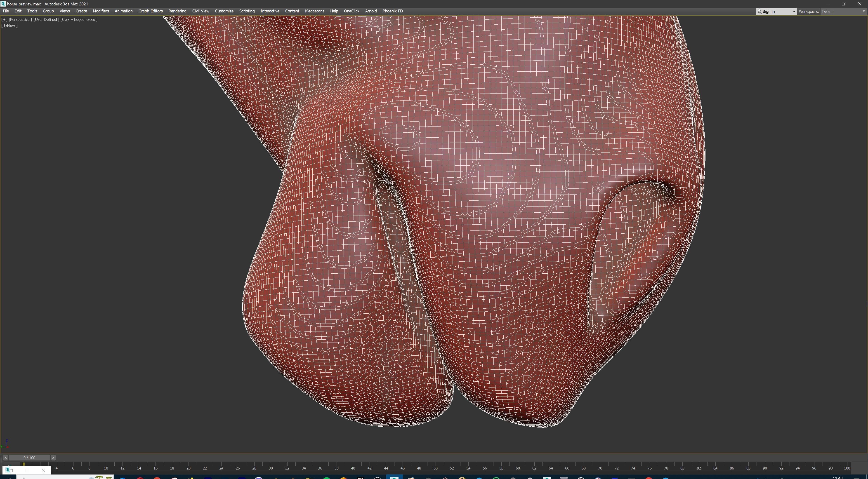Click the viewport [+] general menu label
Image resolution: width=868 pixels, height=479 pixels.
pos(4,19)
